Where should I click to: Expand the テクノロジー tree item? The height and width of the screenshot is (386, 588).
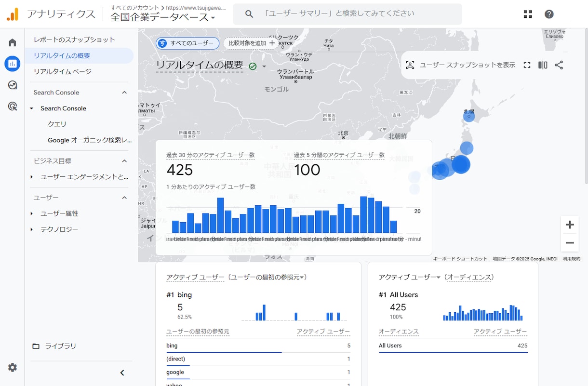[32, 229]
